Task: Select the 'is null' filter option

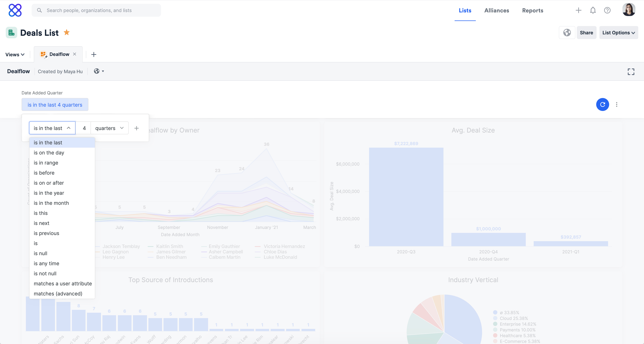Action: (40, 253)
